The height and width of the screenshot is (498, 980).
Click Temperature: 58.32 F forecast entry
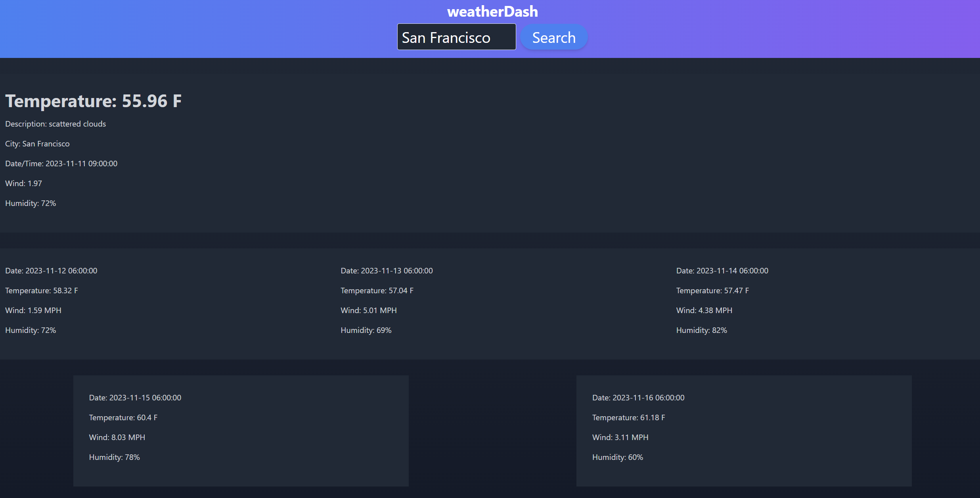(42, 290)
